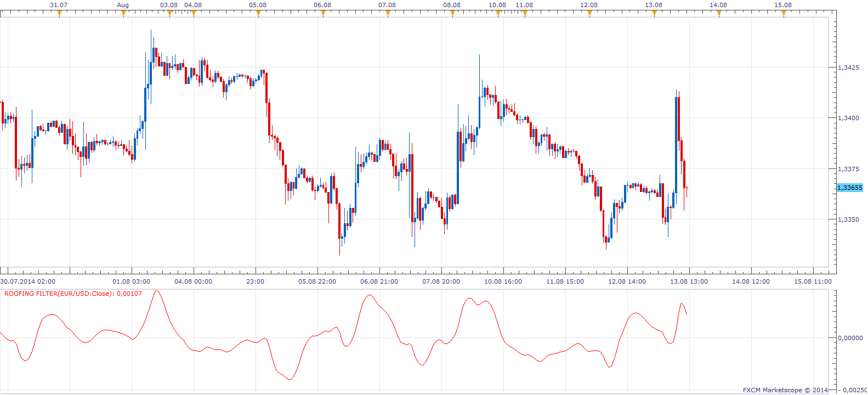Click the 0,00000 indicator axis label
Screen dimensions: 868x395
tap(850, 338)
